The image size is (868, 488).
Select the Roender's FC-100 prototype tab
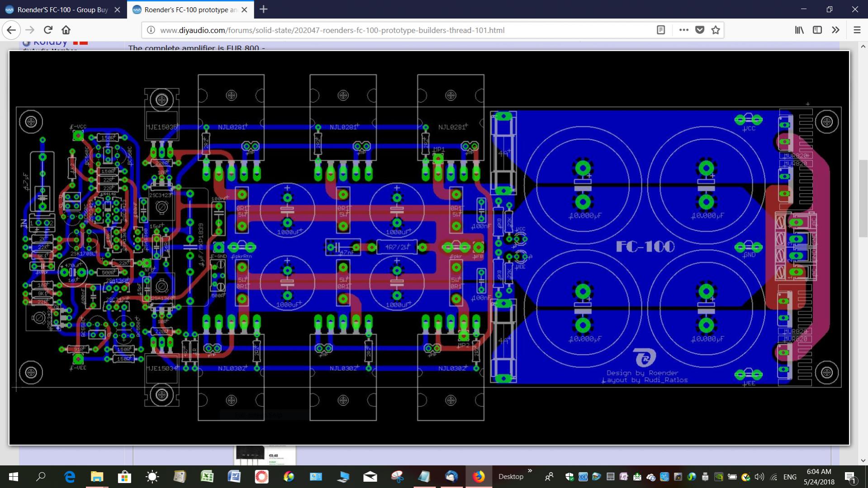[190, 9]
